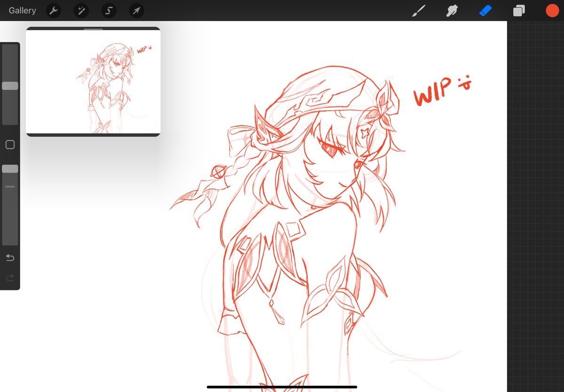This screenshot has height=392, width=564.
Task: Return to the Gallery
Action: 22,10
